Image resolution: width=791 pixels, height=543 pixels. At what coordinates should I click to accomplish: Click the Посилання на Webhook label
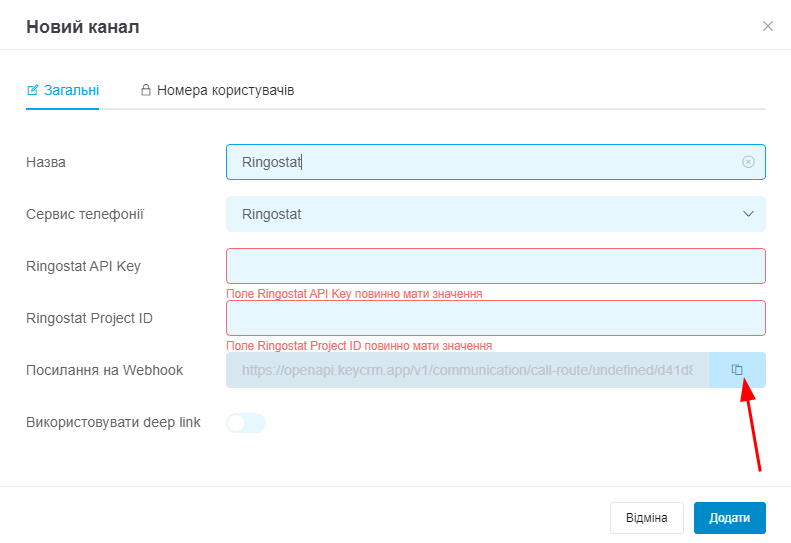104,370
